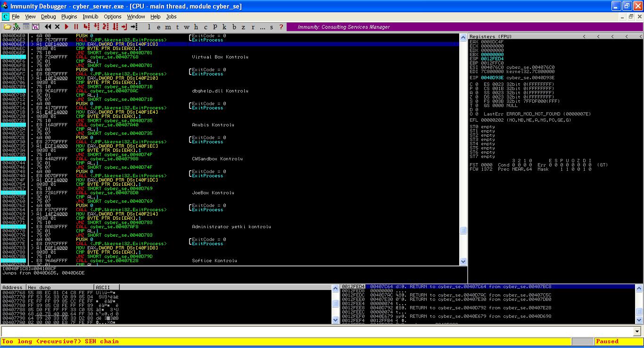
Task: Show breakpoints via 'b' button
Action: (235, 27)
